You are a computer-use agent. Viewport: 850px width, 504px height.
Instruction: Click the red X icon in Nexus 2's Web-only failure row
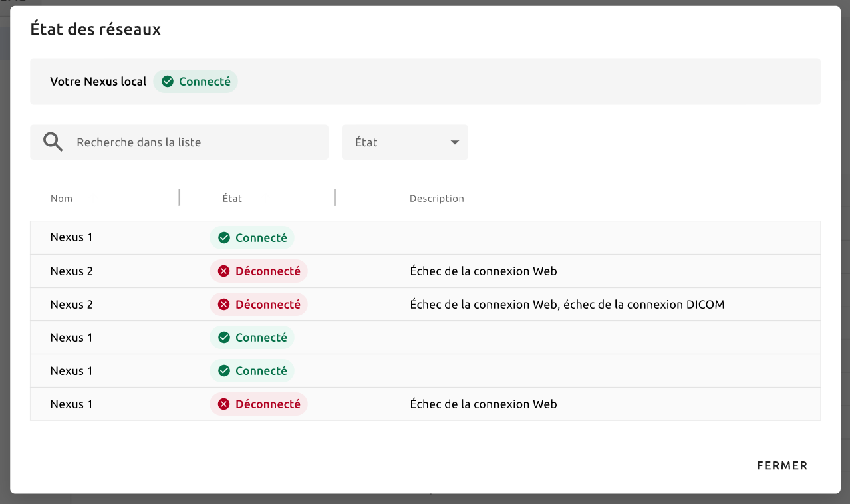tap(224, 271)
